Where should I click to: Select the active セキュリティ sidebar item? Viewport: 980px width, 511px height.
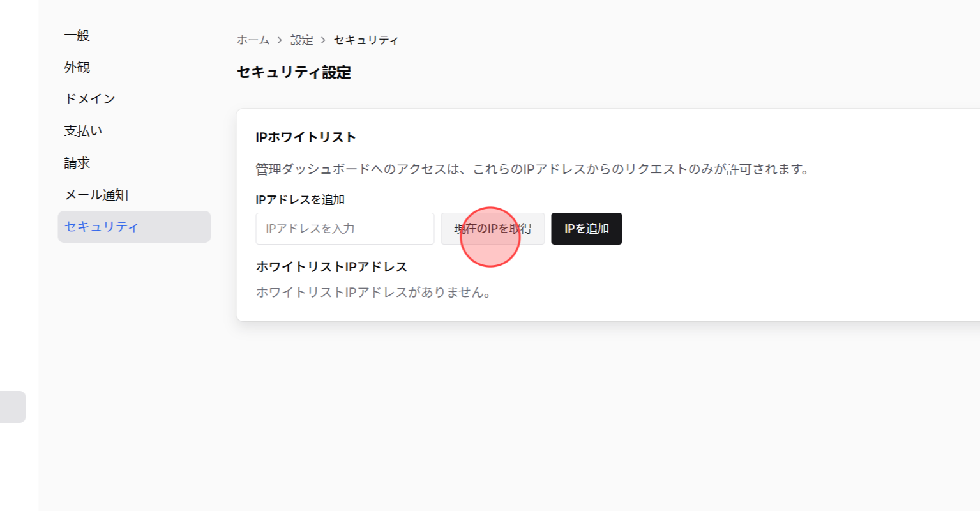pyautogui.click(x=102, y=226)
